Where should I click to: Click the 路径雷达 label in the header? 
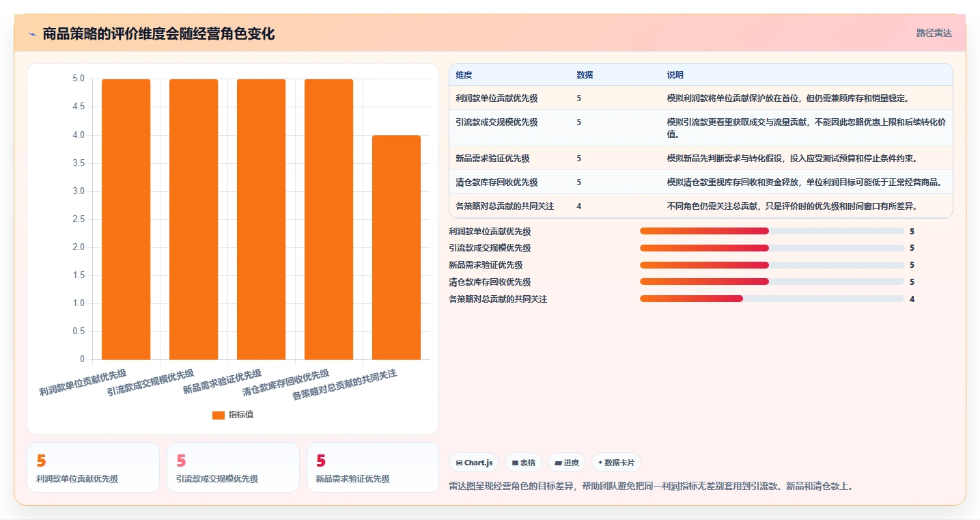coord(934,33)
